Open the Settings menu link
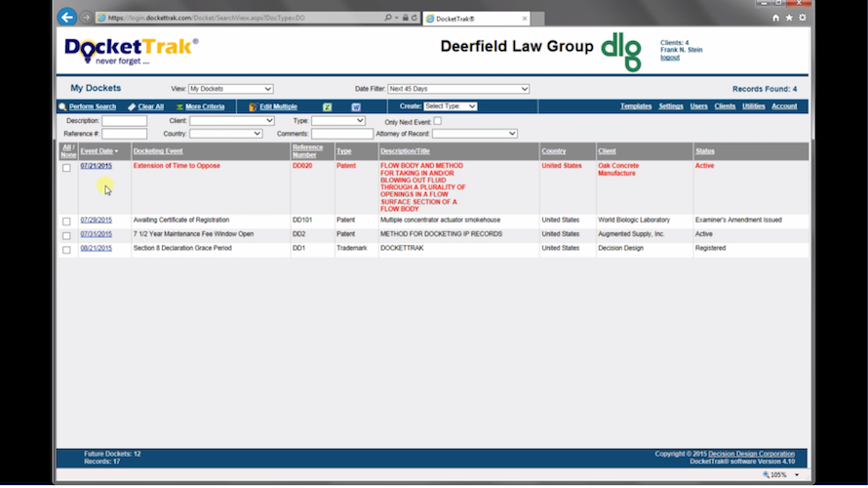 pyautogui.click(x=671, y=106)
